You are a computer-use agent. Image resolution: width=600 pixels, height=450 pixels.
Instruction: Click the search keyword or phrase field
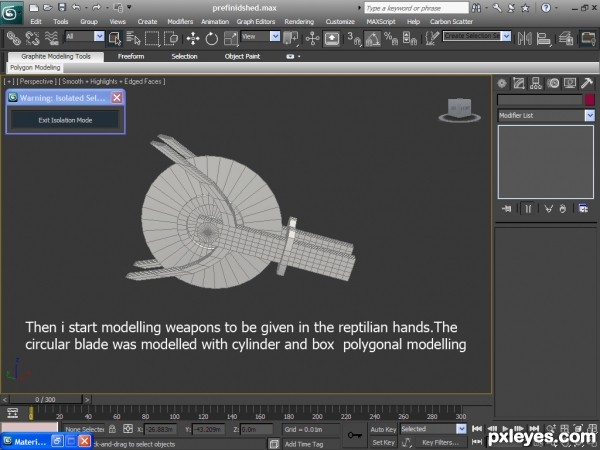click(x=416, y=8)
